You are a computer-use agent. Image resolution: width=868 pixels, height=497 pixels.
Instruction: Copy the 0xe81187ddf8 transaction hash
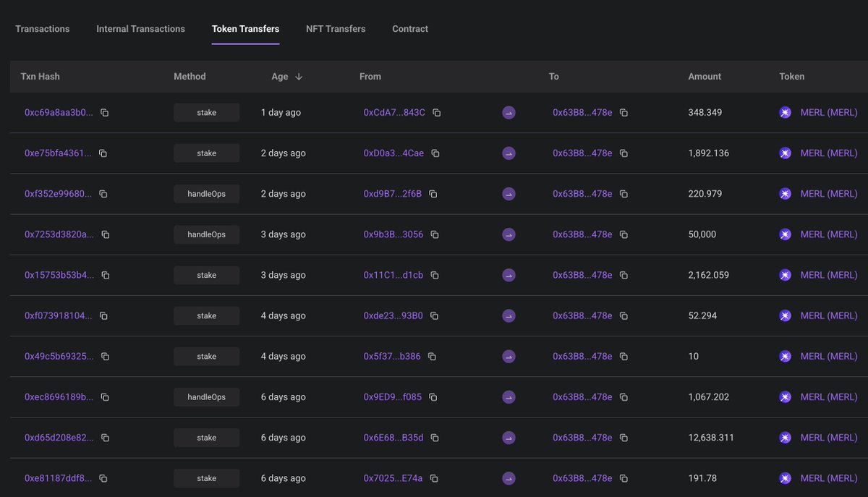coord(103,478)
